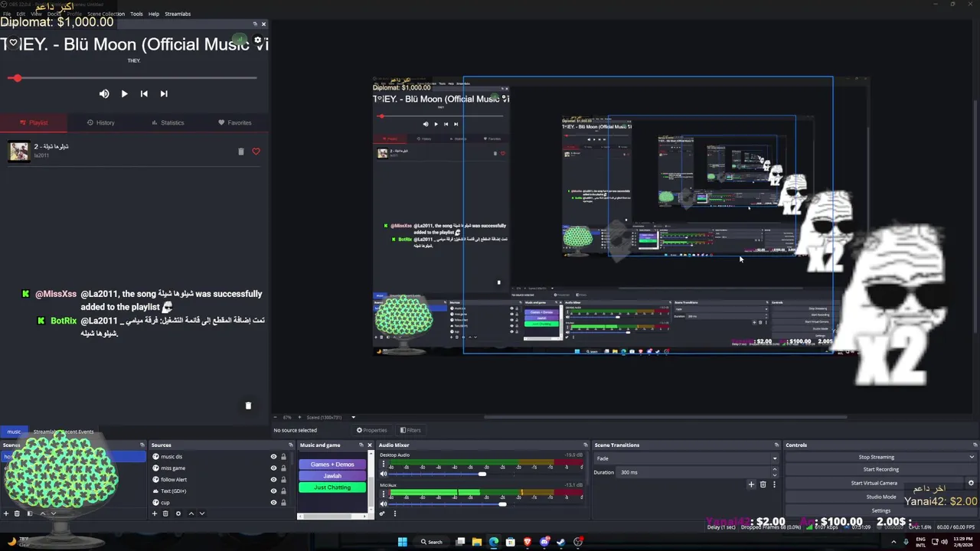Mute Desktop Audio speaker icon
Viewport: 980px width, 551px height.
(x=384, y=474)
